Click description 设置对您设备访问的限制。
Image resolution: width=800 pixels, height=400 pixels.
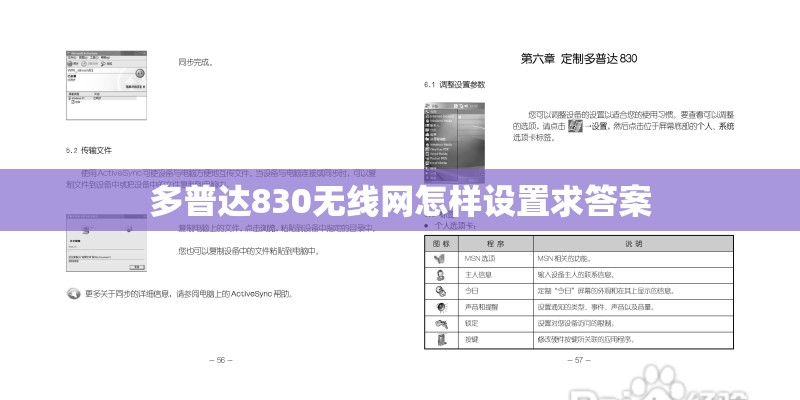coord(577,323)
